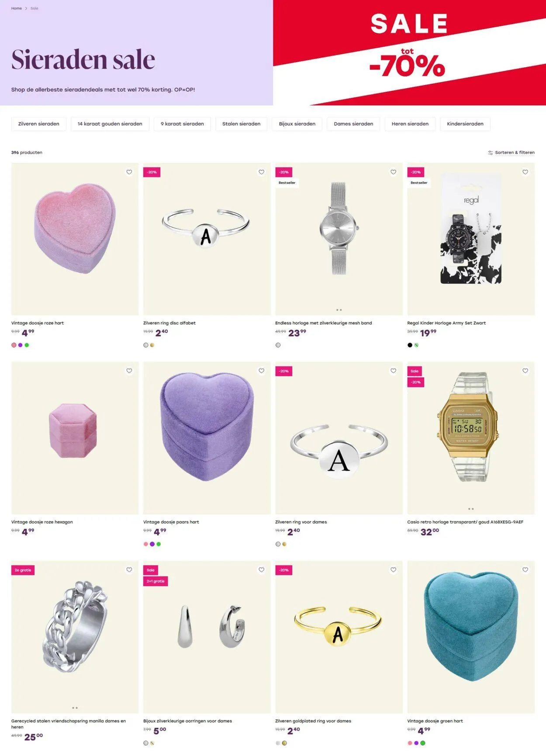Filter by Heren sieraden

pyautogui.click(x=410, y=124)
